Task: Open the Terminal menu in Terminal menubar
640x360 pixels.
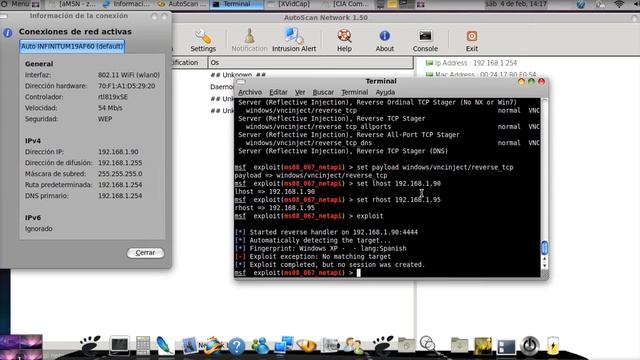Action: point(354,92)
